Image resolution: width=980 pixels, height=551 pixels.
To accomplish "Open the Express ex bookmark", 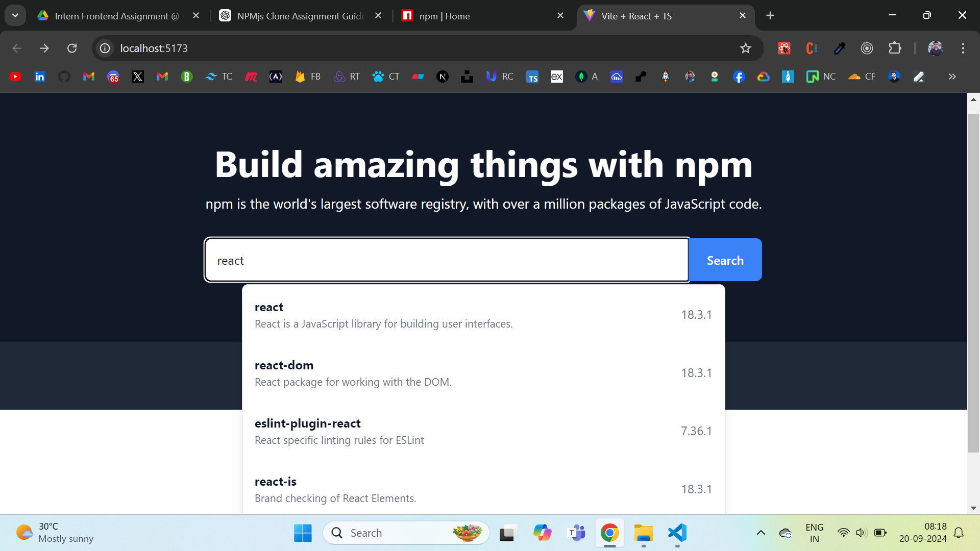I will tap(557, 77).
